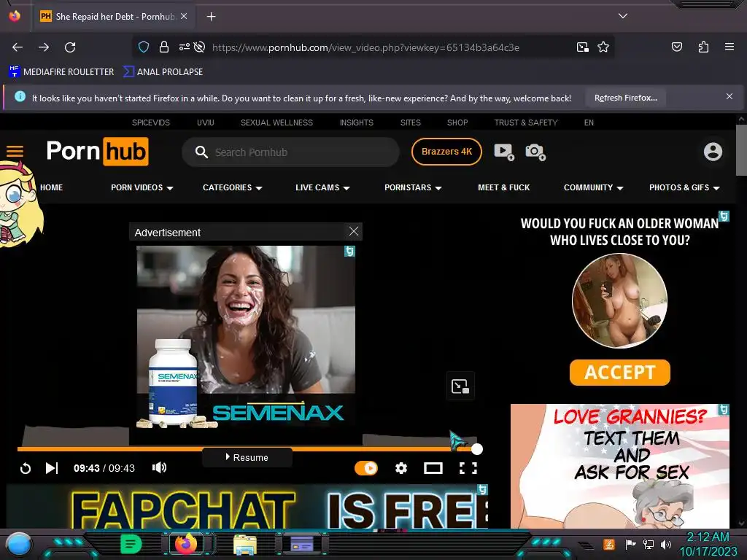Image resolution: width=747 pixels, height=560 pixels.
Task: Open the Firefox extensions panel
Action: pyautogui.click(x=703, y=47)
